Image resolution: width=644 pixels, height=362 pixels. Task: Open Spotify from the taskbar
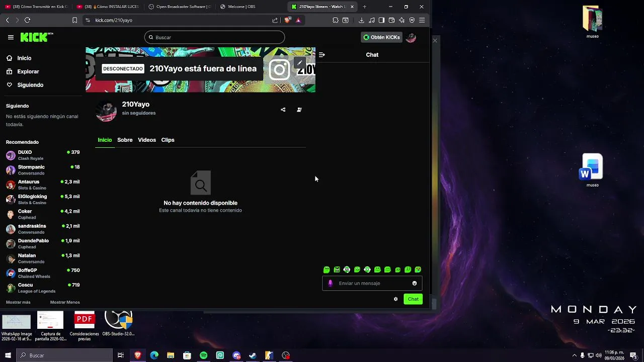203,355
